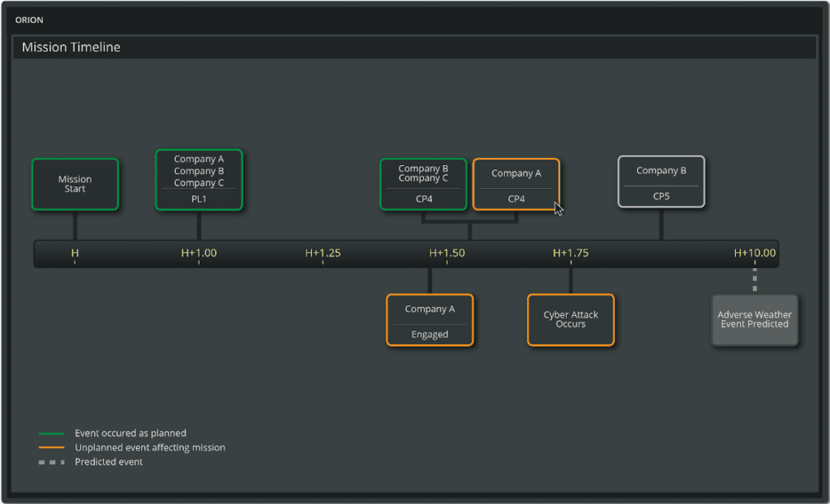The image size is (830, 504).
Task: Click the H+1.00 timeline label
Action: pyautogui.click(x=199, y=253)
